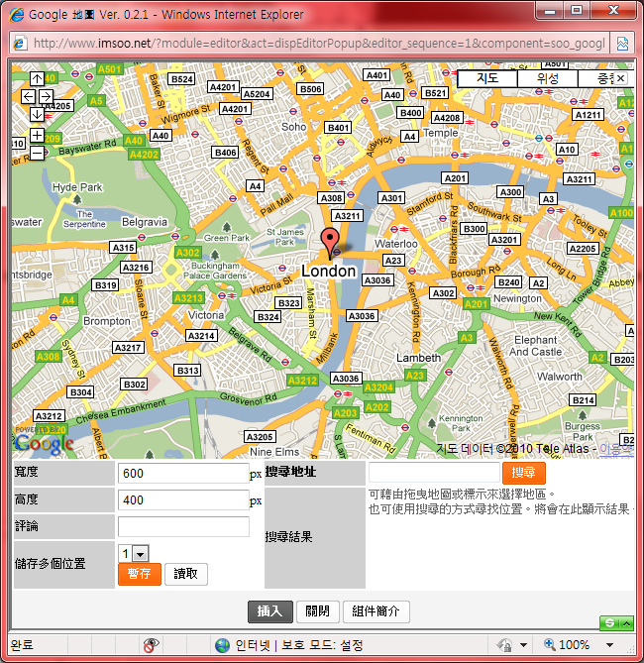Click the Waterloo label on the map

coord(395,244)
